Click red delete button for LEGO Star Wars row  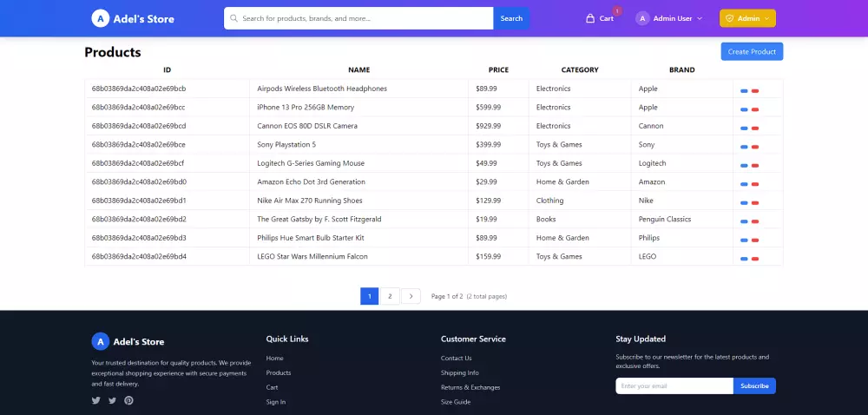[x=755, y=259]
